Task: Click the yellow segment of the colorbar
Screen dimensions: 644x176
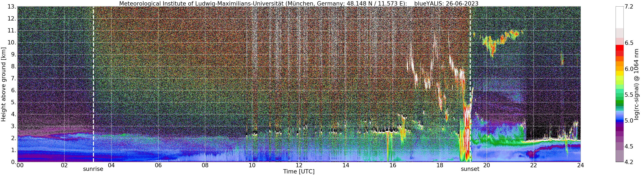Action: tap(619, 73)
